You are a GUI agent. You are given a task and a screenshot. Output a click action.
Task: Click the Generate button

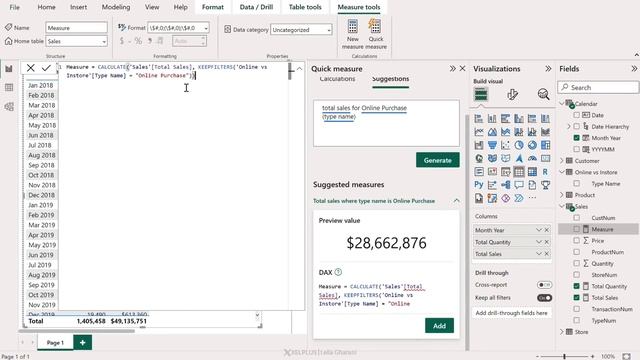pyautogui.click(x=438, y=160)
